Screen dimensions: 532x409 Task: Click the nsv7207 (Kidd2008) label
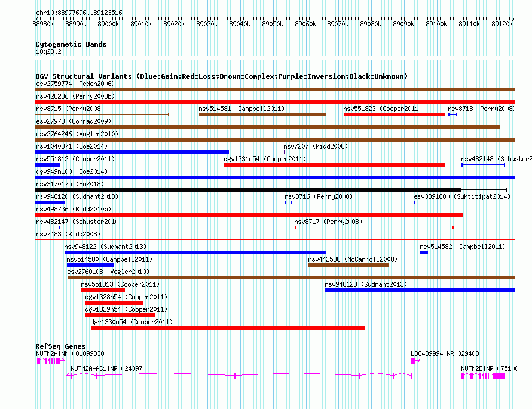pos(316,146)
